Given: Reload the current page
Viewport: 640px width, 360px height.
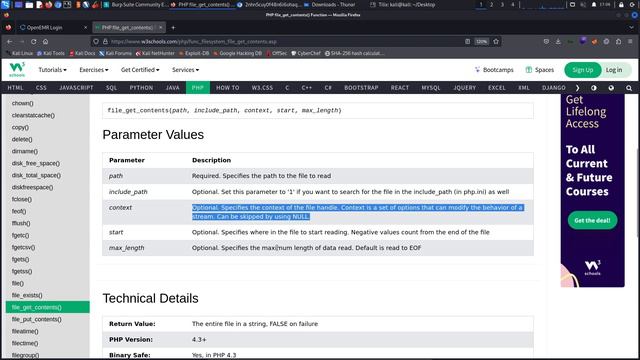Looking at the screenshot, I should 33,41.
